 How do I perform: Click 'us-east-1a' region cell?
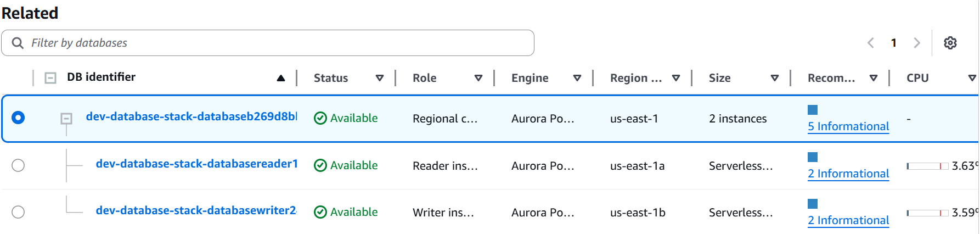coord(638,166)
